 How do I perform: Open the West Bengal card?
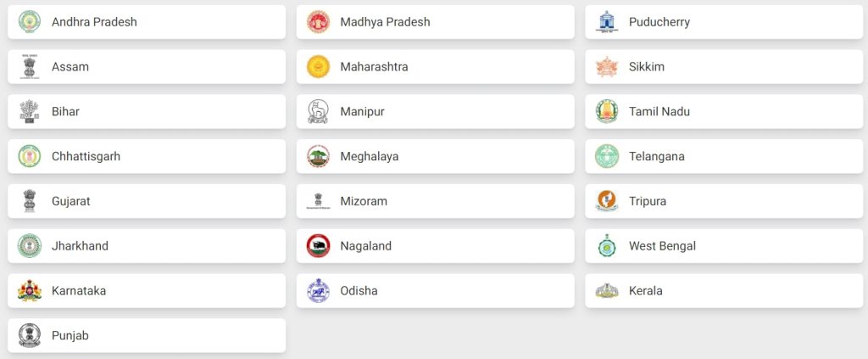point(724,246)
